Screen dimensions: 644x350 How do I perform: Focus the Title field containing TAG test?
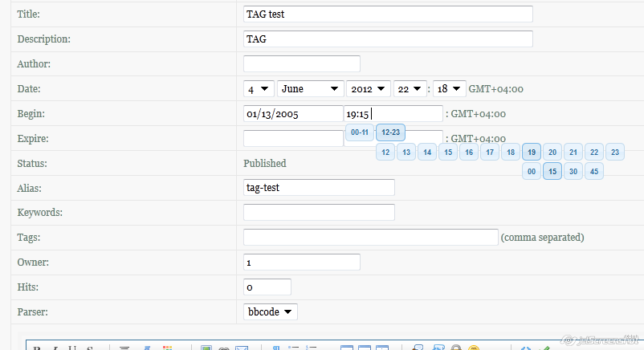coord(388,14)
